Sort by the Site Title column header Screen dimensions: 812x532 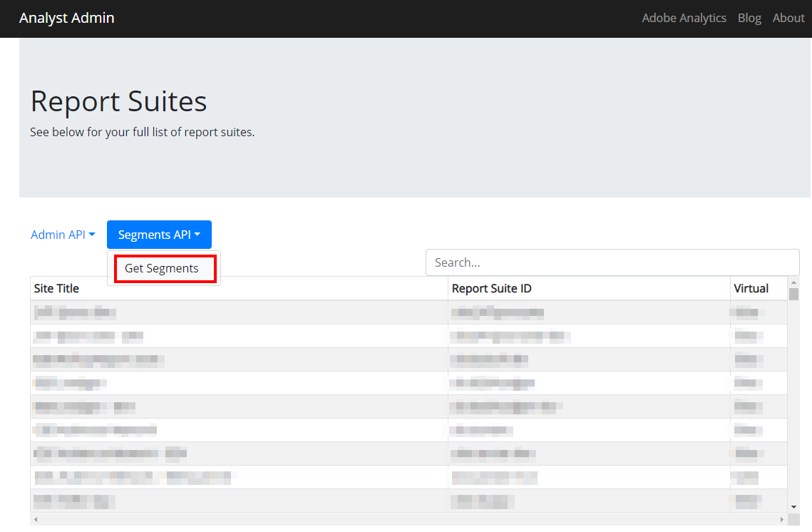(57, 288)
